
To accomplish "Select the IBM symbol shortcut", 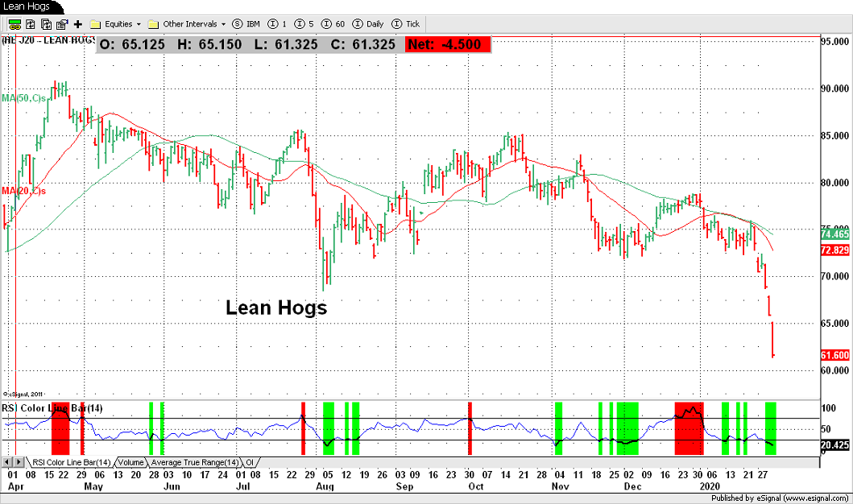I will tap(246, 24).
